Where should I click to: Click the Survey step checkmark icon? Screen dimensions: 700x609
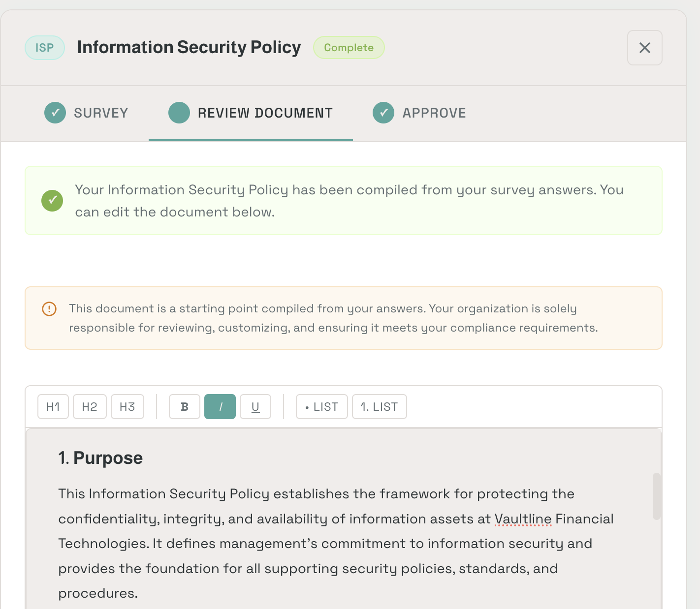coord(55,113)
